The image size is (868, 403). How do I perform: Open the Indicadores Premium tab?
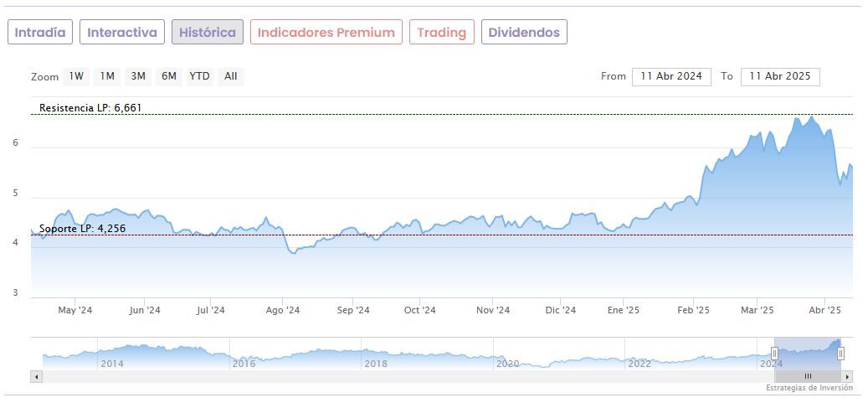[x=326, y=33]
